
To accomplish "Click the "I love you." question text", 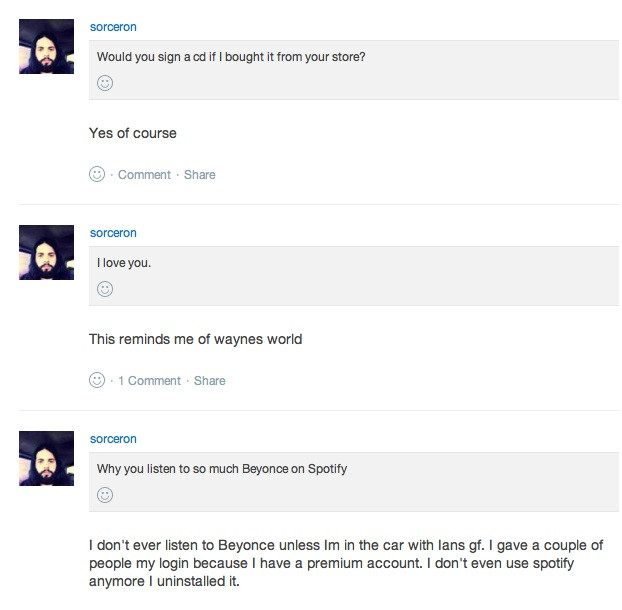I will [x=124, y=263].
